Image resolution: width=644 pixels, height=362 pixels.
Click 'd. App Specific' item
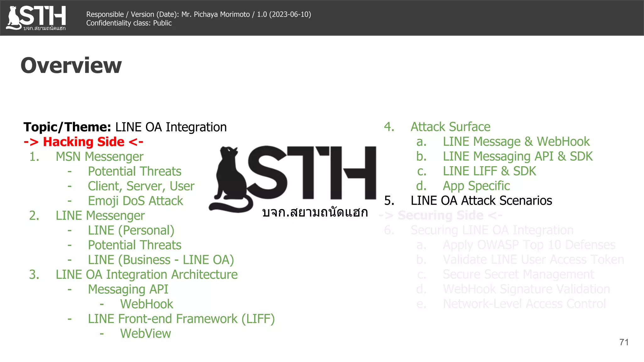tap(463, 186)
